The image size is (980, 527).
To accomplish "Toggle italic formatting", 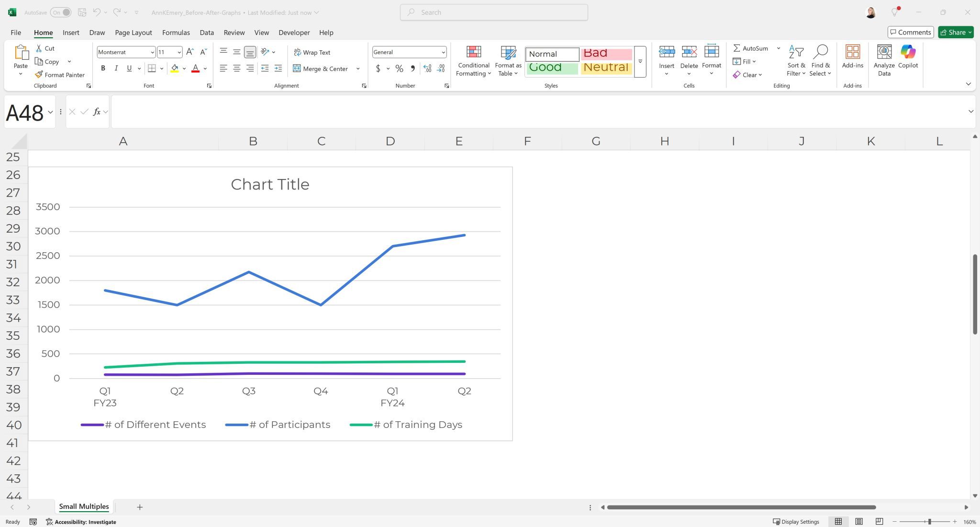I will click(x=116, y=68).
